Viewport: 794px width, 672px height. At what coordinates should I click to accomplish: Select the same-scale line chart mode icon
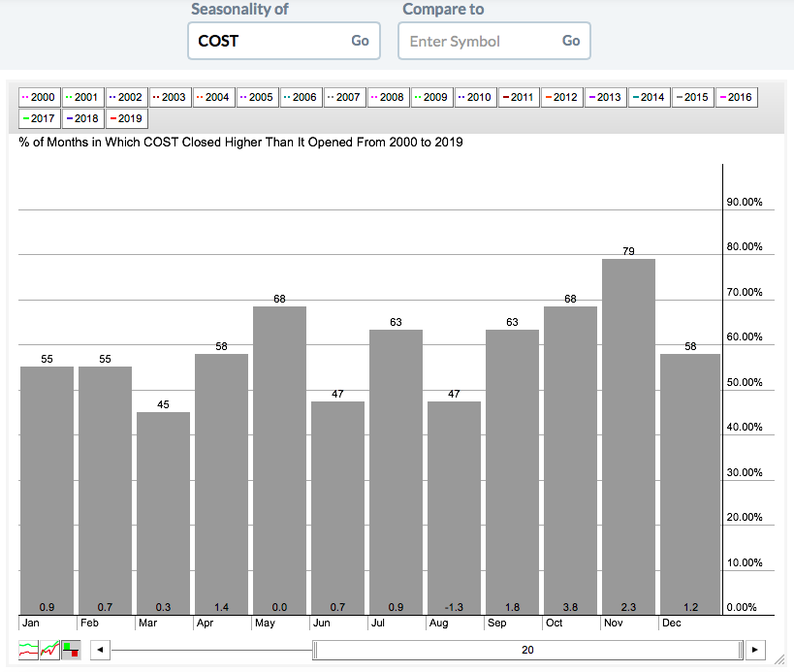click(x=49, y=650)
